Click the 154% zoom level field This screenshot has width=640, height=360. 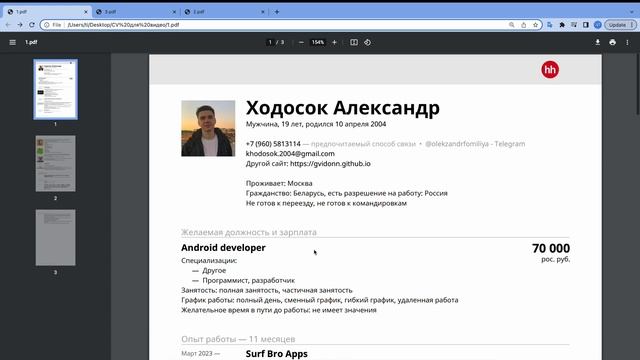(318, 42)
